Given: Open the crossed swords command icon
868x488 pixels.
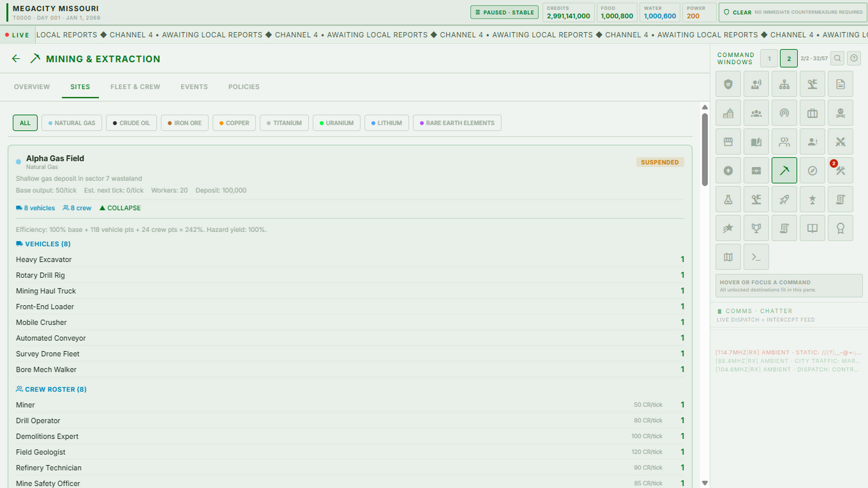Looking at the screenshot, I should pos(840,142).
